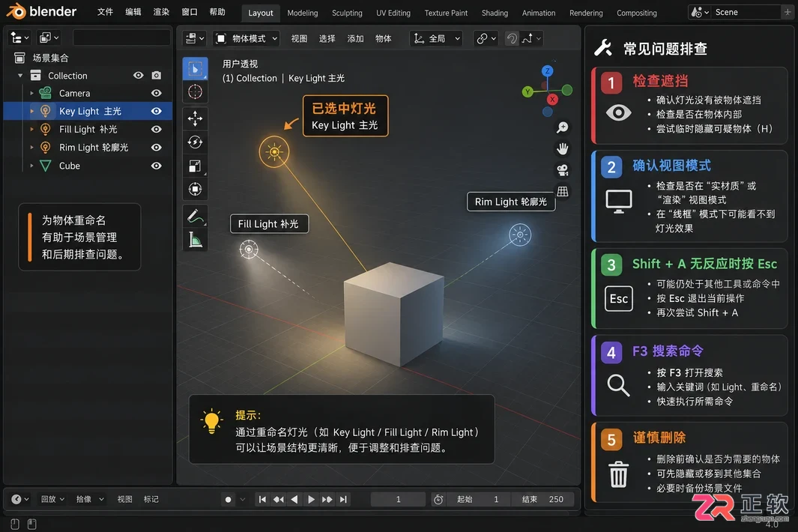This screenshot has height=532, width=798.
Task: Switch perspective/orthographic grid icon
Action: 563,191
